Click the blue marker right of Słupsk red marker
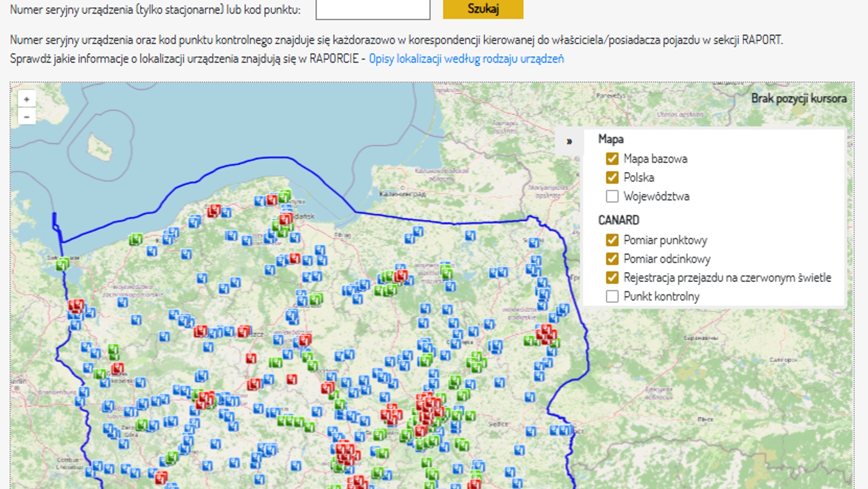 226,213
